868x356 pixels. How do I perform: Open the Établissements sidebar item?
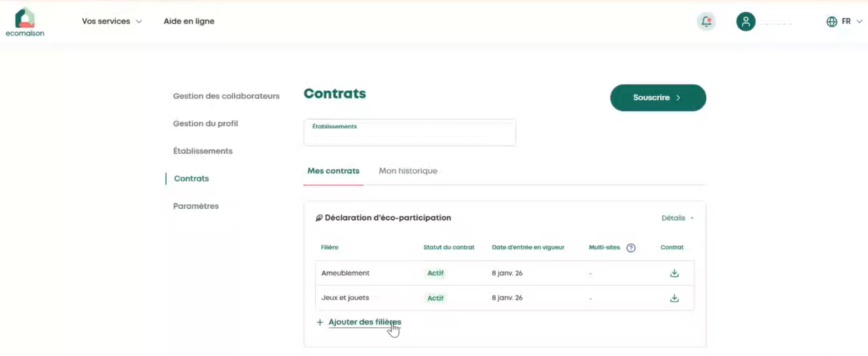(x=203, y=151)
